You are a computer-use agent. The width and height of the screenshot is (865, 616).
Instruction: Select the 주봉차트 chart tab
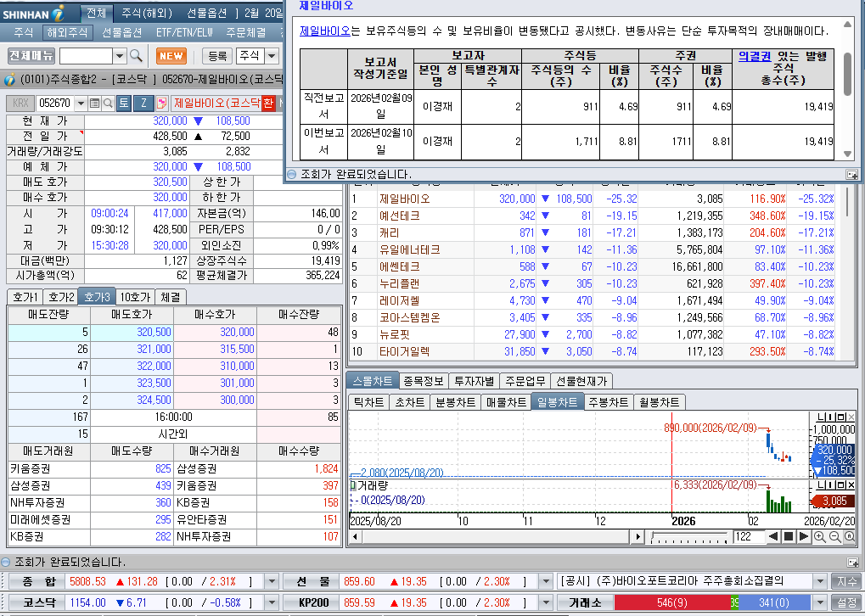(608, 402)
